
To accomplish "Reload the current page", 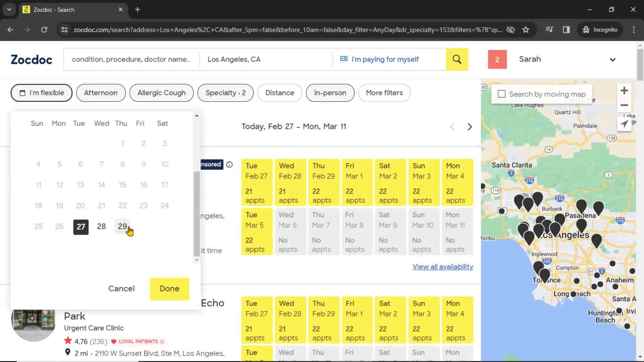I will tap(44, 30).
